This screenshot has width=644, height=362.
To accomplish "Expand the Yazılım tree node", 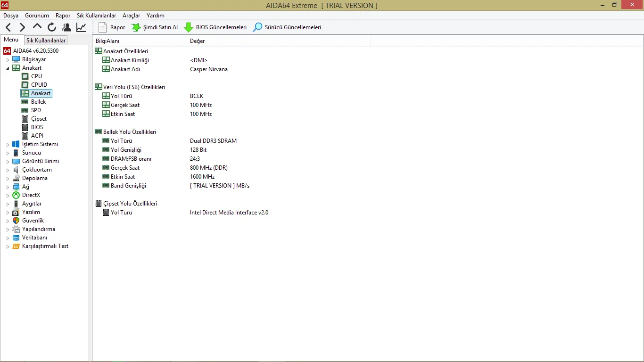I will click(x=8, y=213).
